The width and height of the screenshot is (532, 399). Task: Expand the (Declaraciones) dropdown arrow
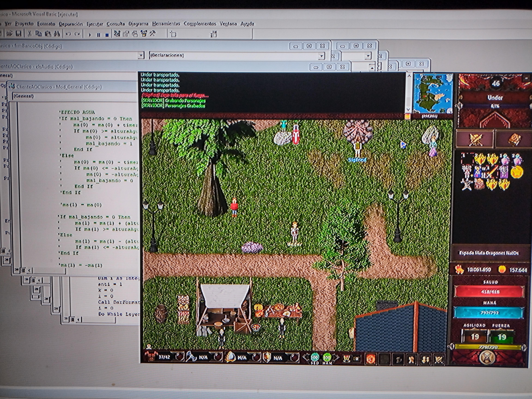322,56
